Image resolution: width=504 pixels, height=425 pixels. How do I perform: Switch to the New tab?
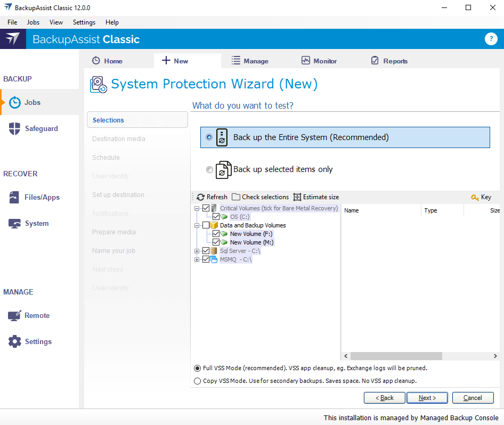click(x=188, y=61)
